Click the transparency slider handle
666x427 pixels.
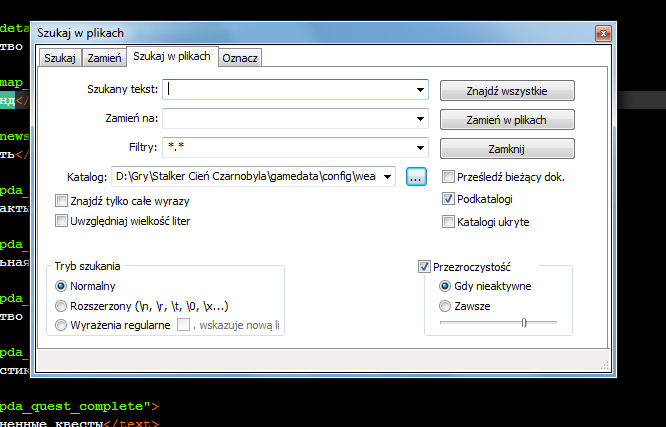[524, 323]
